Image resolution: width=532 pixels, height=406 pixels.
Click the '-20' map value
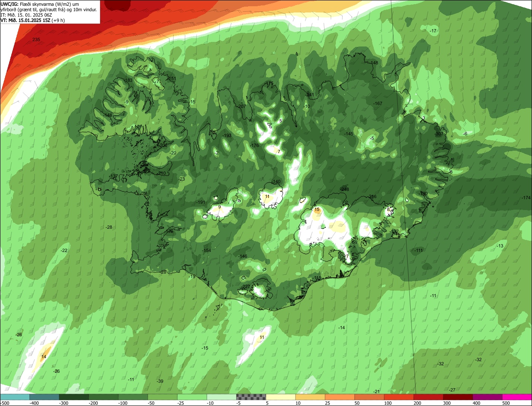(x=173, y=153)
